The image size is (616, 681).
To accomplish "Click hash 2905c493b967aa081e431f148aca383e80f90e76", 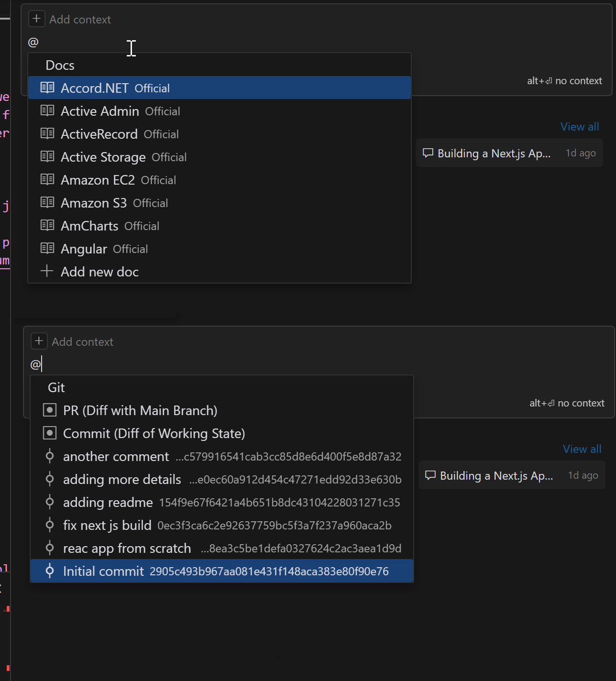I will [x=269, y=571].
